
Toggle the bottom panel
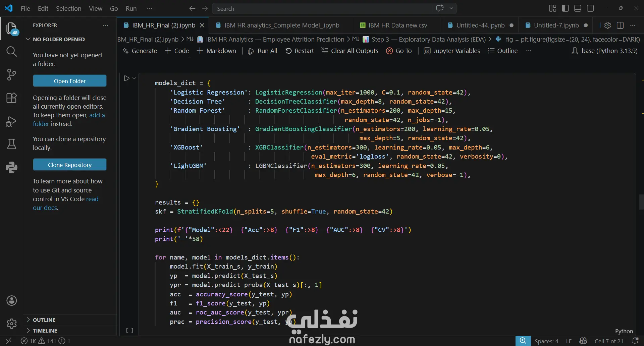[578, 8]
